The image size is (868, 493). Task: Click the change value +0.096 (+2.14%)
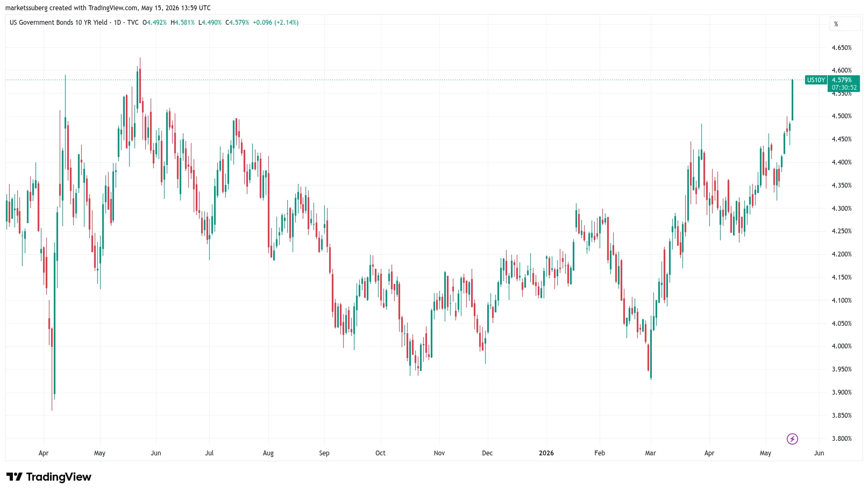(x=276, y=23)
